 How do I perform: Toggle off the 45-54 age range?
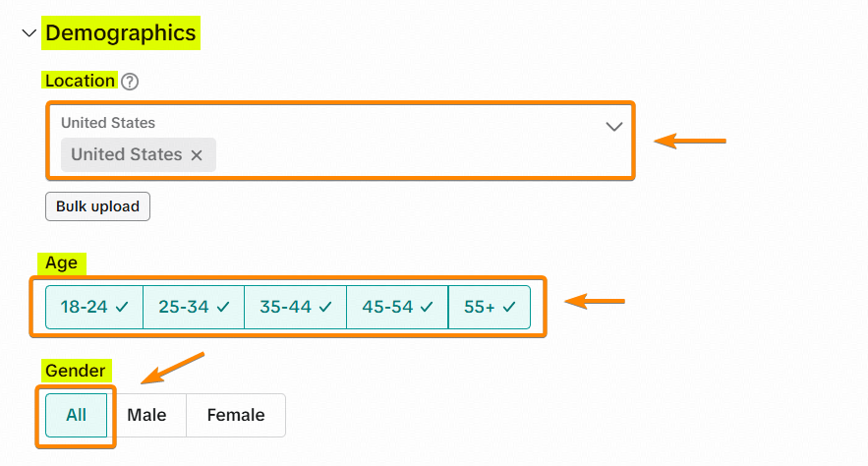[397, 307]
